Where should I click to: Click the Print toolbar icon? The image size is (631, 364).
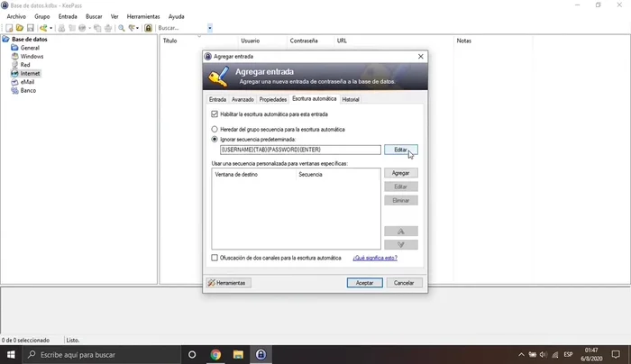(x=108, y=28)
